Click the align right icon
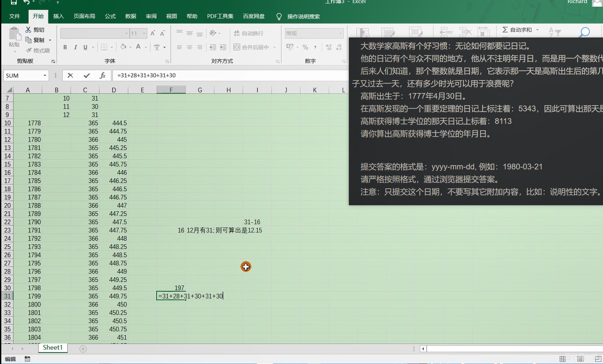The width and height of the screenshot is (603, 364). point(199,47)
